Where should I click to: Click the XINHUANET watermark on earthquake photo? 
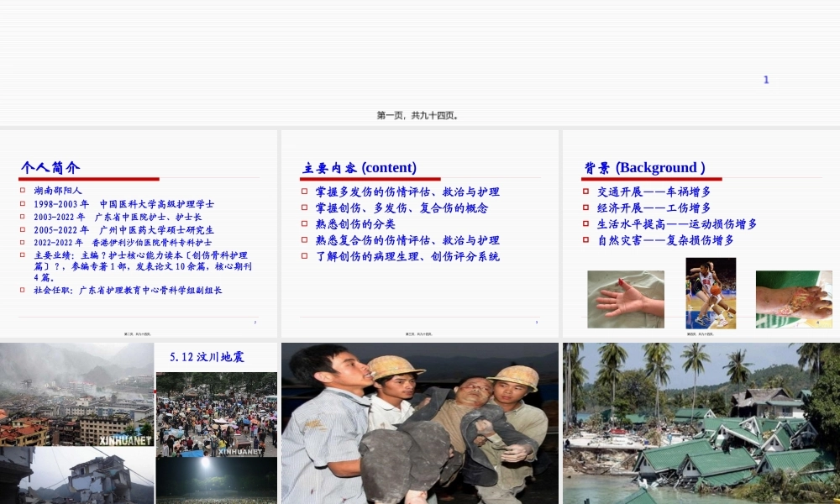pyautogui.click(x=123, y=438)
